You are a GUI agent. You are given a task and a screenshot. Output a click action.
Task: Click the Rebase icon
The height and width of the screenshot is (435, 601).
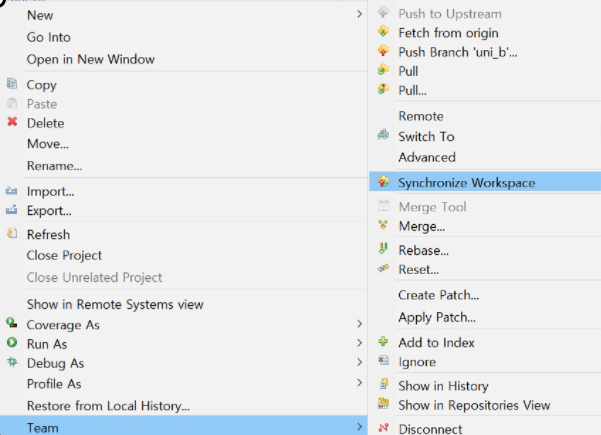383,248
